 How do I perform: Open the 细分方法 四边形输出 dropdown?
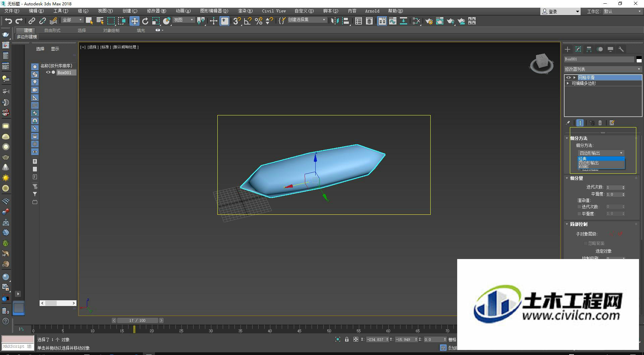(601, 153)
